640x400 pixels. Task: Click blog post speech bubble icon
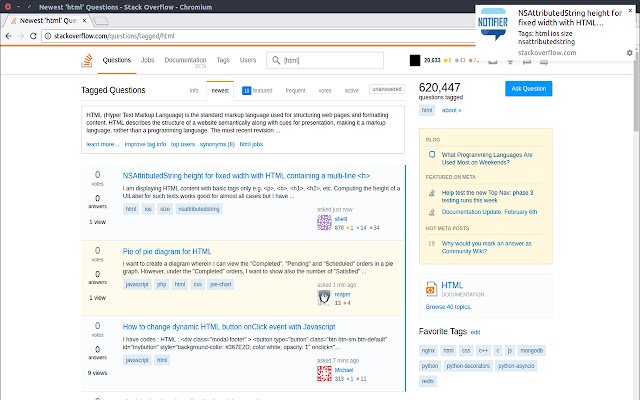pos(432,155)
